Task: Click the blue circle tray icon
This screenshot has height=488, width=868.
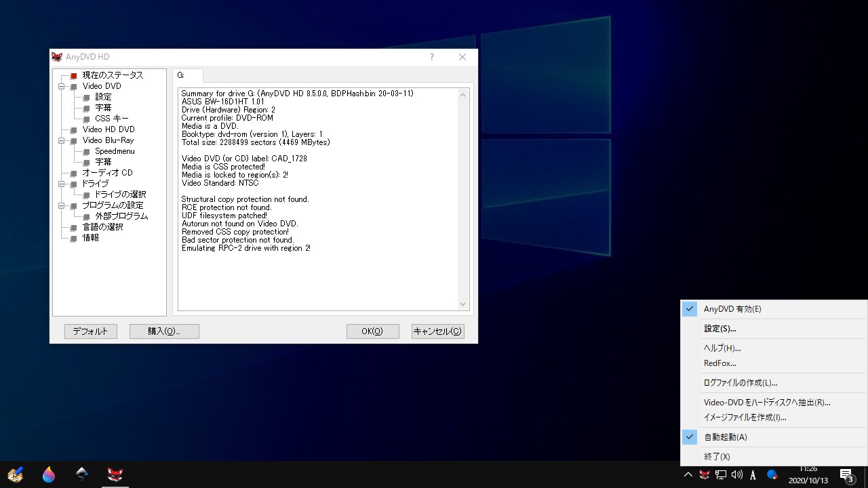Action: [772, 475]
